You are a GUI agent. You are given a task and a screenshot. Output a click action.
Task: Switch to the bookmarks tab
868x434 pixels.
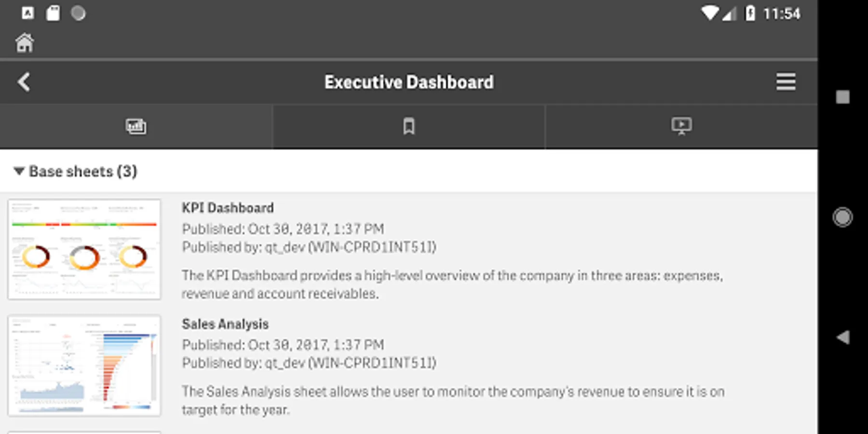(409, 127)
